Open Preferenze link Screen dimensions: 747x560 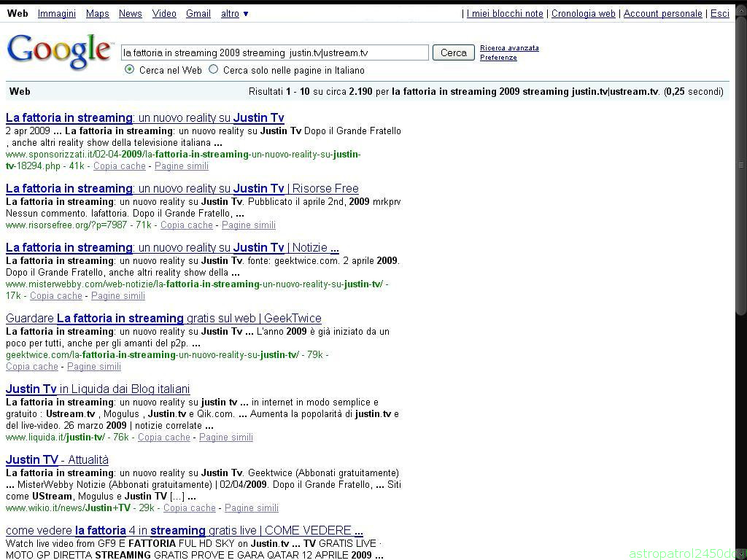point(498,58)
